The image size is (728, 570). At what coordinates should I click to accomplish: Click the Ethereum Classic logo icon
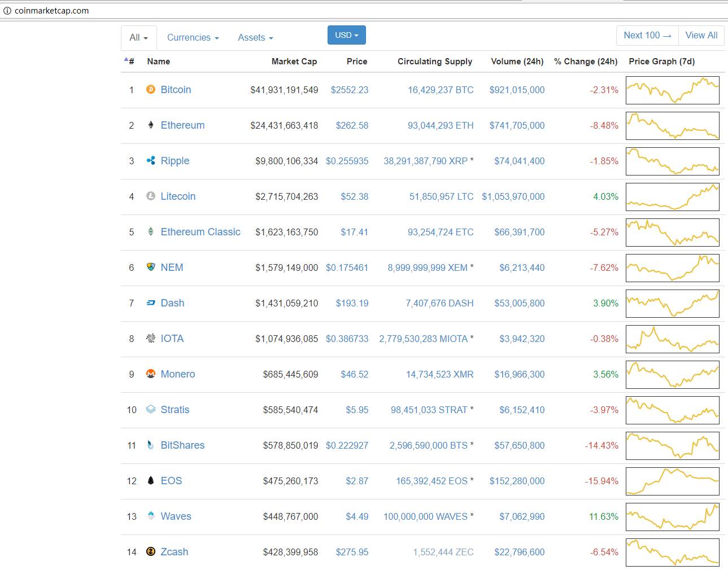pos(151,231)
